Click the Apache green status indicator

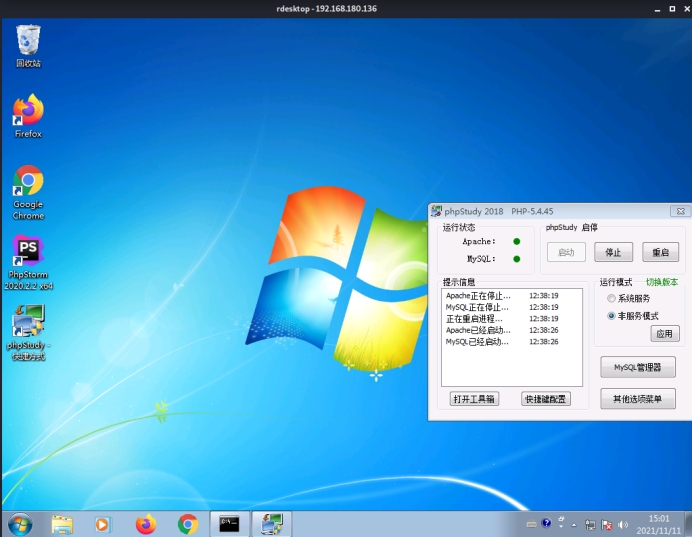click(517, 241)
